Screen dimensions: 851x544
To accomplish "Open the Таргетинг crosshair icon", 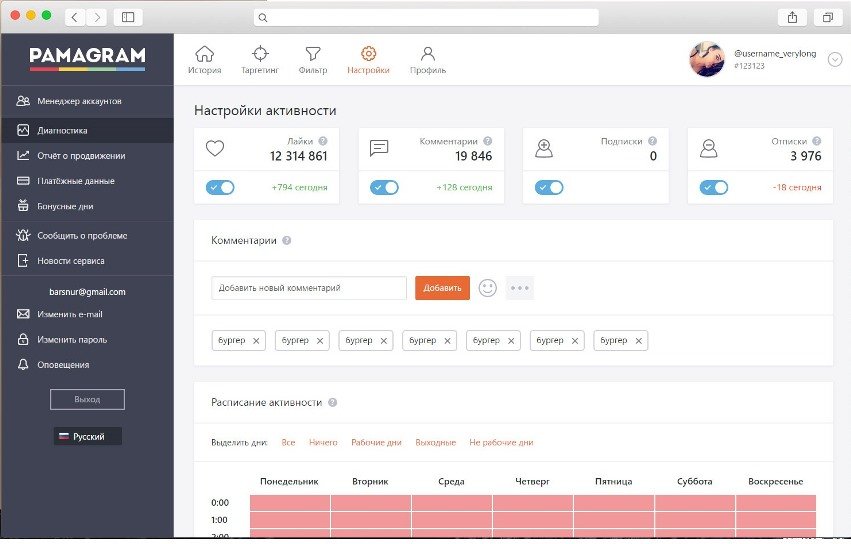I will [260, 54].
